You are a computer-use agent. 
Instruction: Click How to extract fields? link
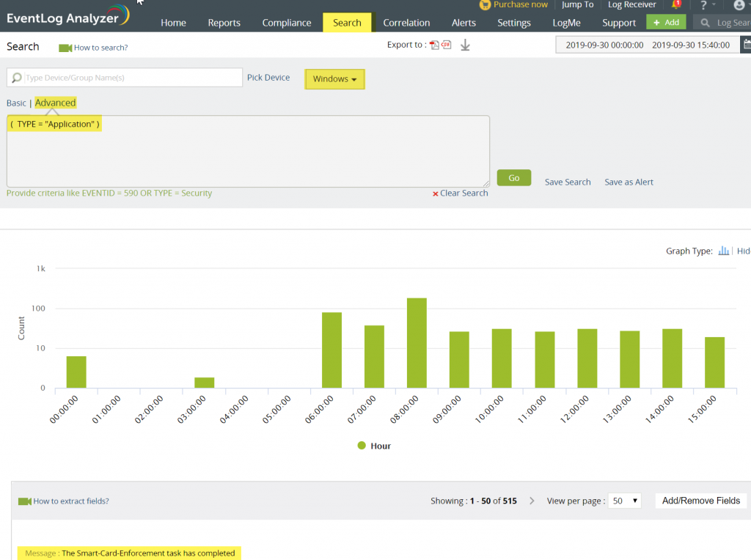pos(71,501)
